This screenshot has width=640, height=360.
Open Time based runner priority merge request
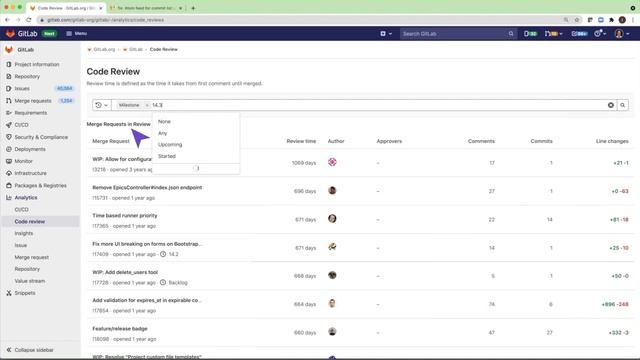[x=124, y=216]
